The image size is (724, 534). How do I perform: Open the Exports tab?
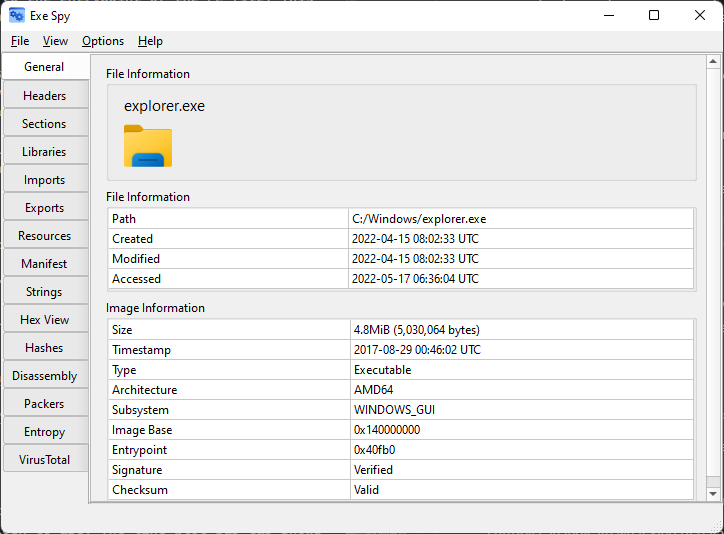[44, 208]
